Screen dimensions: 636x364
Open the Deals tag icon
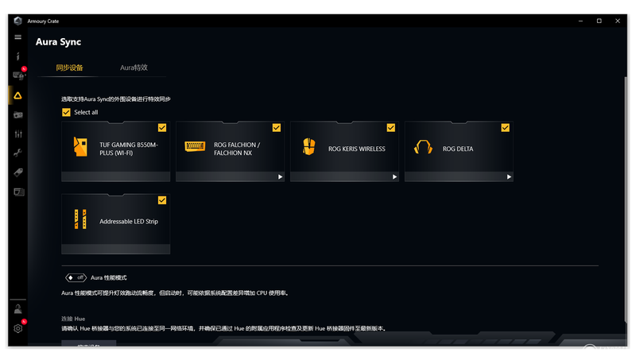click(x=17, y=172)
